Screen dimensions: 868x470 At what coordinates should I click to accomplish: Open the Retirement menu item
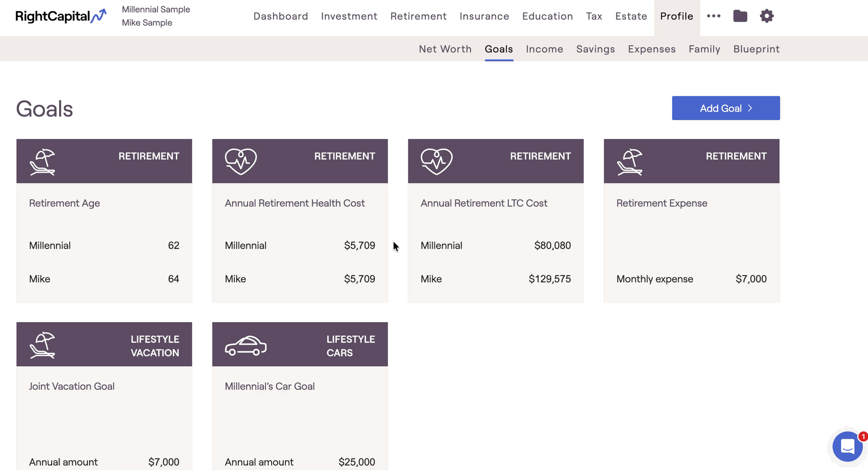(418, 16)
